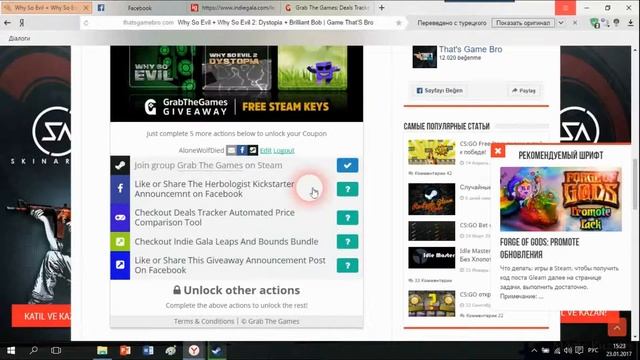
Task: Click the Steam icon next to AloneWolfDied
Action: 253,150
